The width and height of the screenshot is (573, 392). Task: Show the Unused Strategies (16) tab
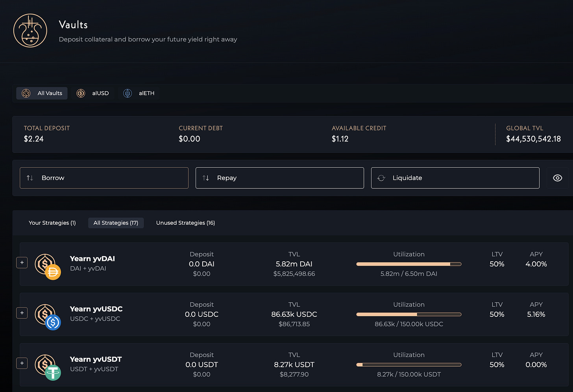coord(185,223)
